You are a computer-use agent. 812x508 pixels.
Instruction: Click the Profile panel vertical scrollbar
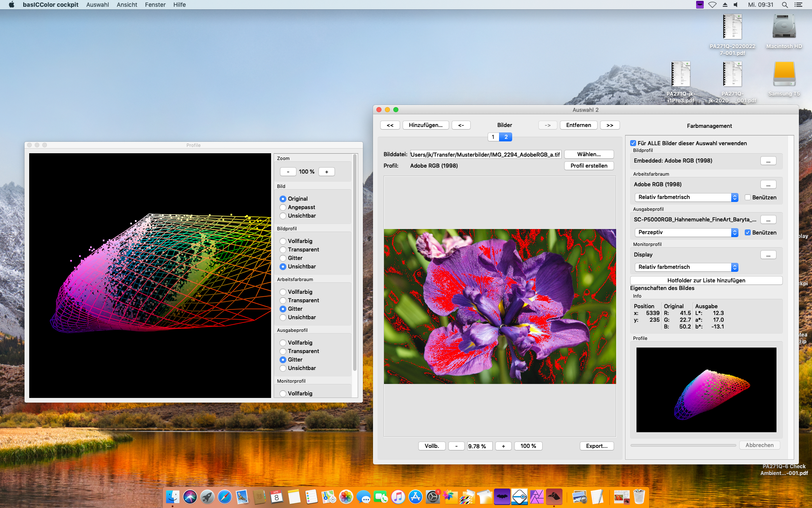[355, 262]
